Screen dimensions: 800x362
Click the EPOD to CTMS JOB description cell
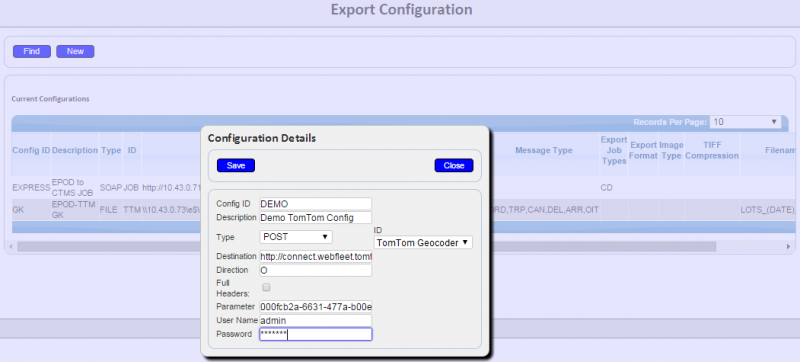tap(75, 187)
